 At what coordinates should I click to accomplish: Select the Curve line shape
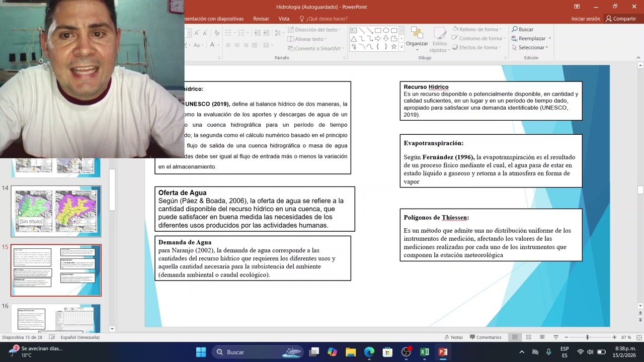coord(370,47)
